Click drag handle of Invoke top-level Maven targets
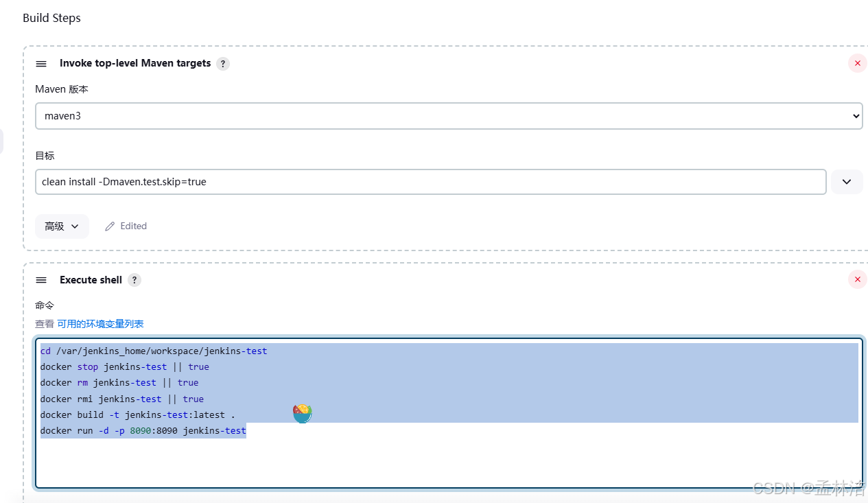Viewport: 868px width, 503px height. pos(41,63)
